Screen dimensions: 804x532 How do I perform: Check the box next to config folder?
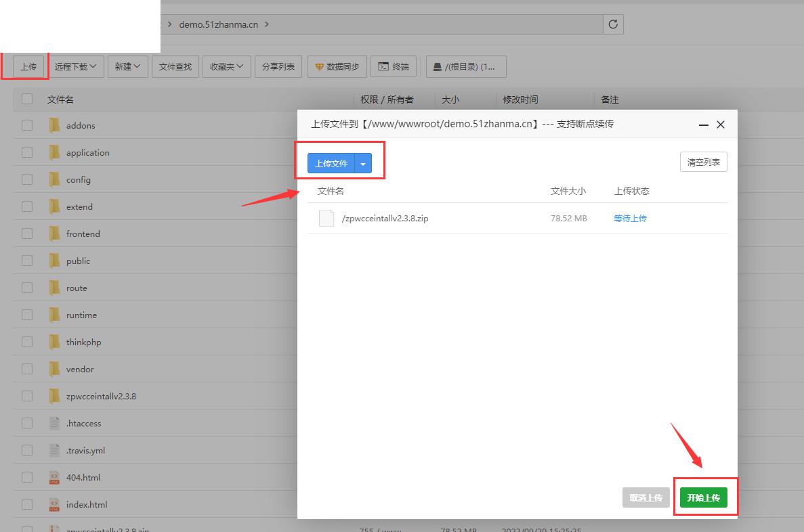click(x=27, y=179)
